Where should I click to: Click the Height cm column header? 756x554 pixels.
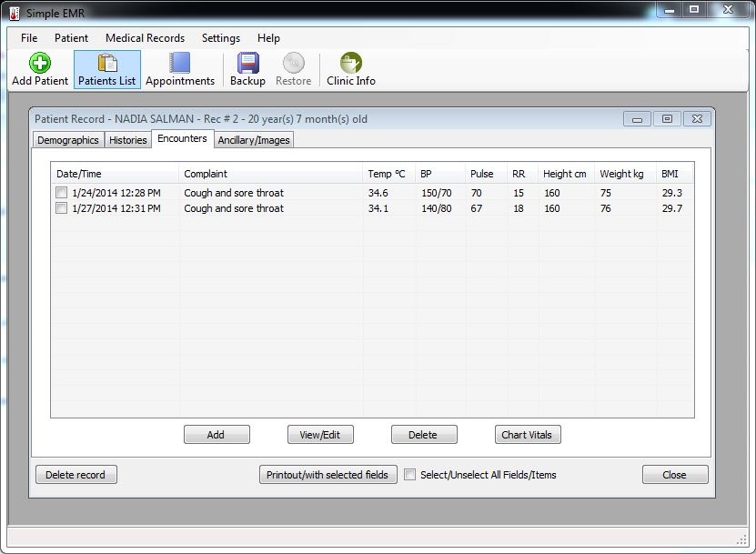566,174
